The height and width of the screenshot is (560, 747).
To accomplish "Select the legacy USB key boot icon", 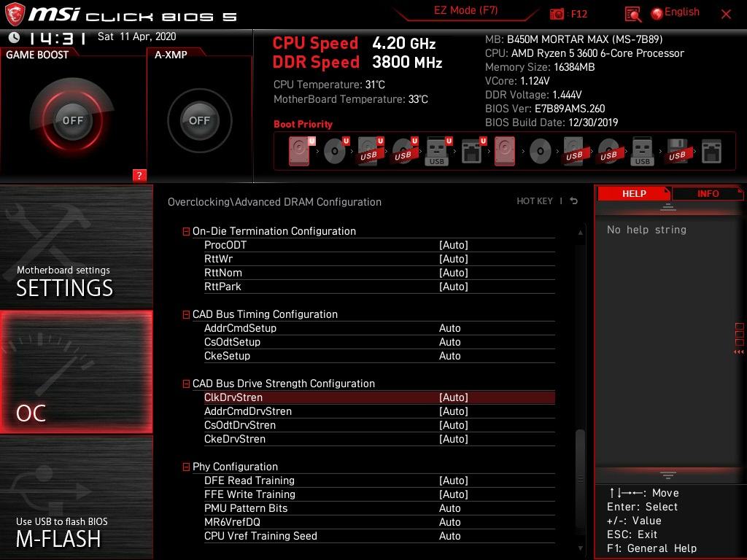I will tap(642, 152).
